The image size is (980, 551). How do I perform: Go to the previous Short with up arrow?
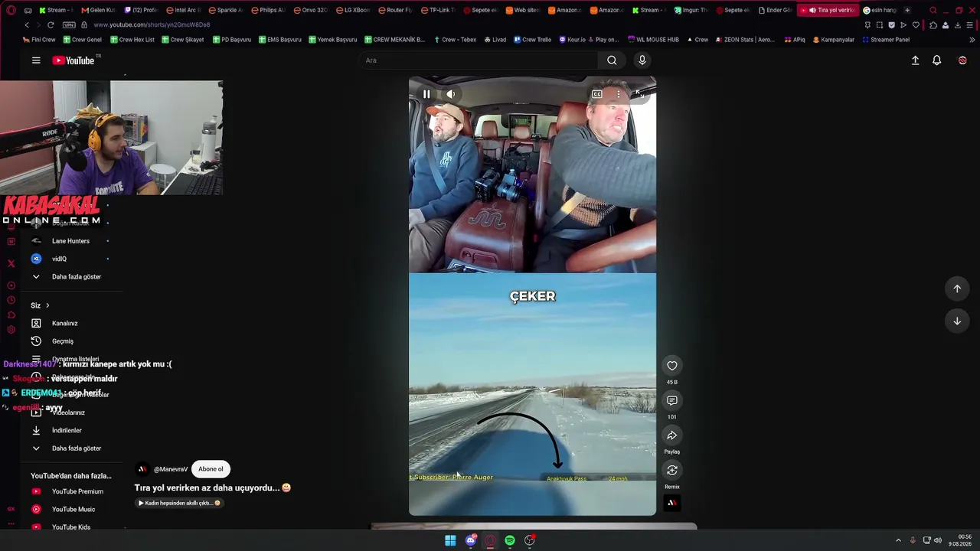click(x=957, y=289)
